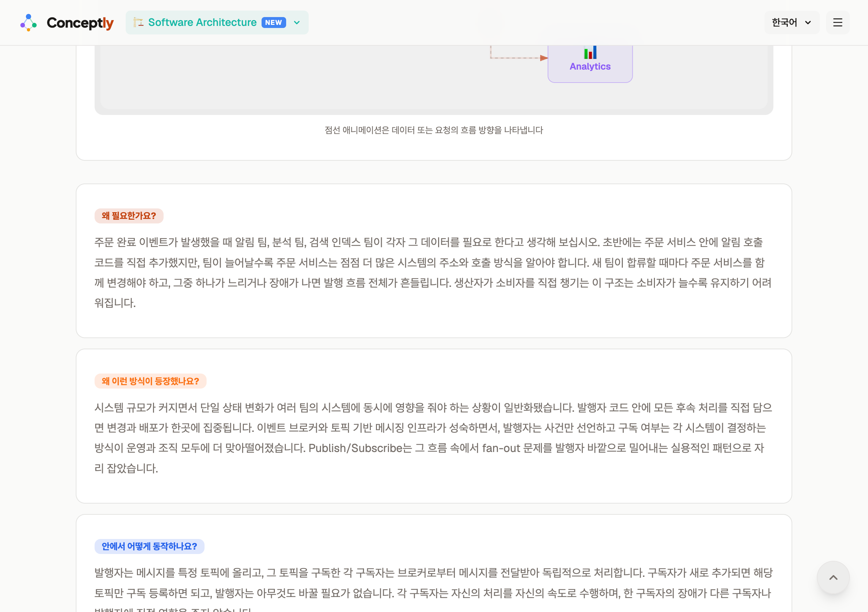Click the Analytics bar chart icon
868x612 pixels.
click(x=590, y=53)
